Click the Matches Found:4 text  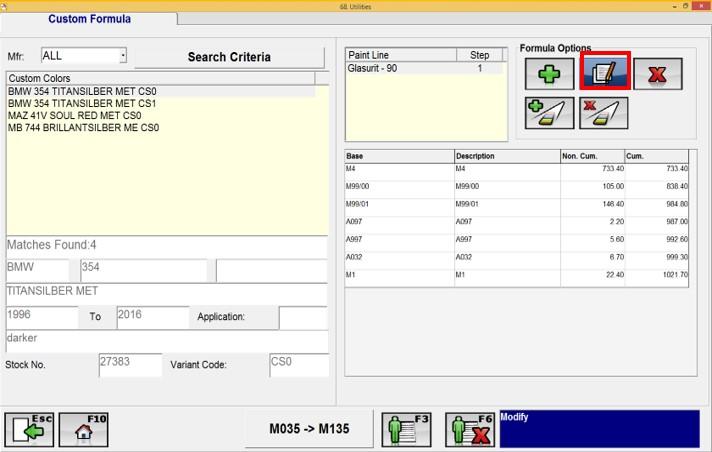[x=51, y=245]
